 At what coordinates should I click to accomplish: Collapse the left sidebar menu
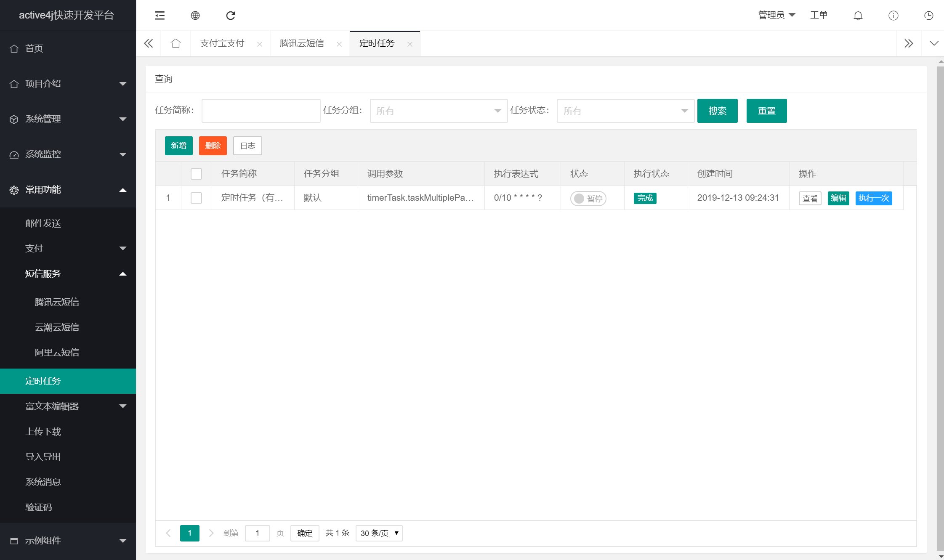159,16
